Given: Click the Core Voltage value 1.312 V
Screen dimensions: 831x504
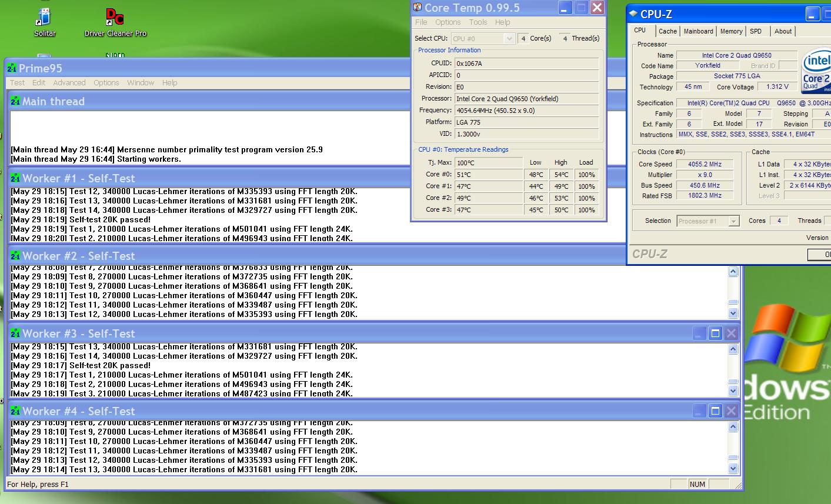Looking at the screenshot, I should tap(777, 87).
